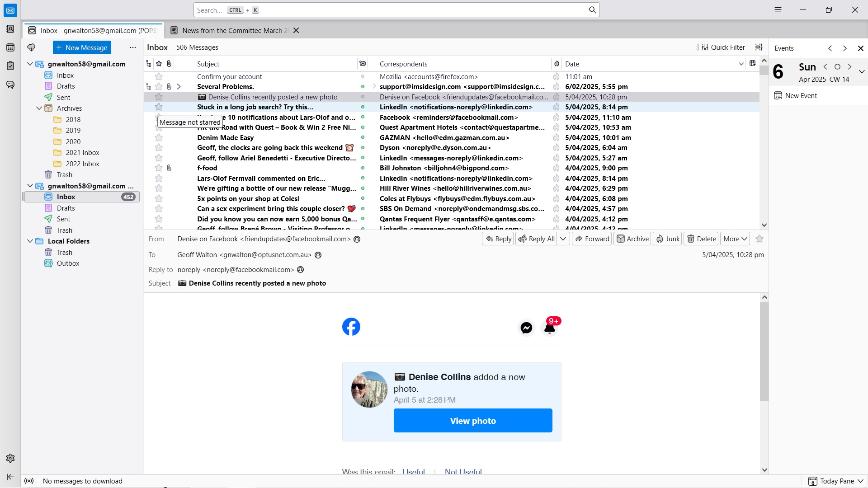Open the message list display options icon
Screen dimensions: 868x488
pyautogui.click(x=759, y=47)
